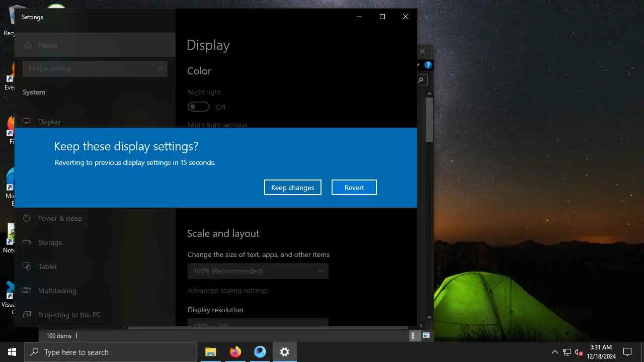Screen dimensions: 644x362
Task: Close the Settings window
Action: 406,17
